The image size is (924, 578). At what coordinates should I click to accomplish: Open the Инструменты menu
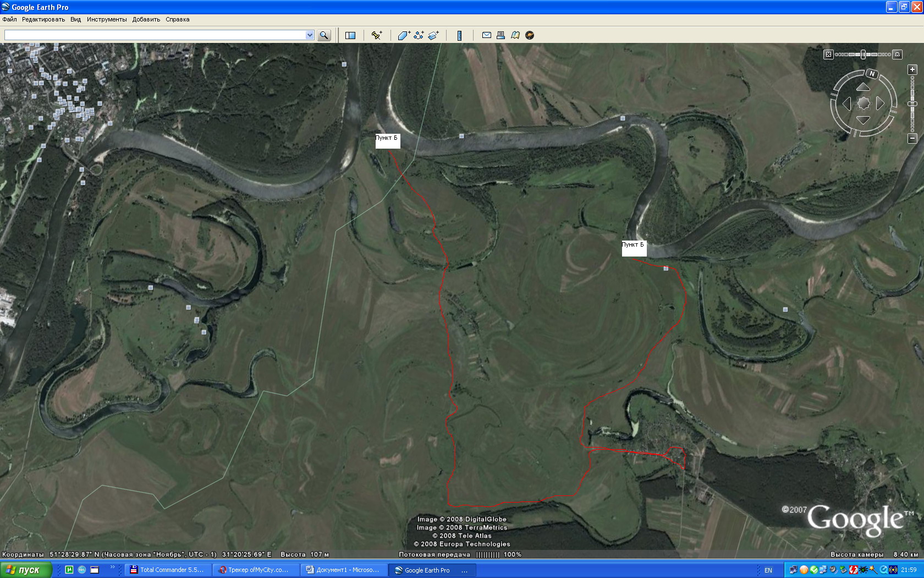107,19
